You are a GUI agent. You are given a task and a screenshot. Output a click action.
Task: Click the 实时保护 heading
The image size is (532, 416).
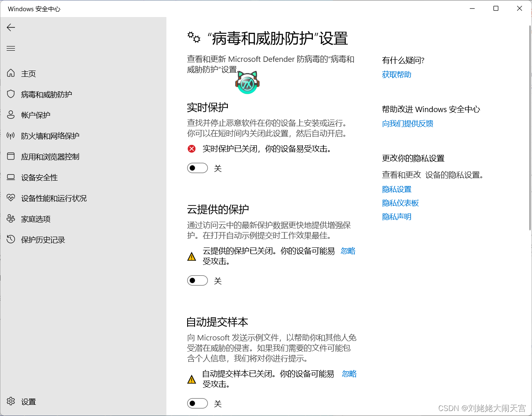(207, 108)
